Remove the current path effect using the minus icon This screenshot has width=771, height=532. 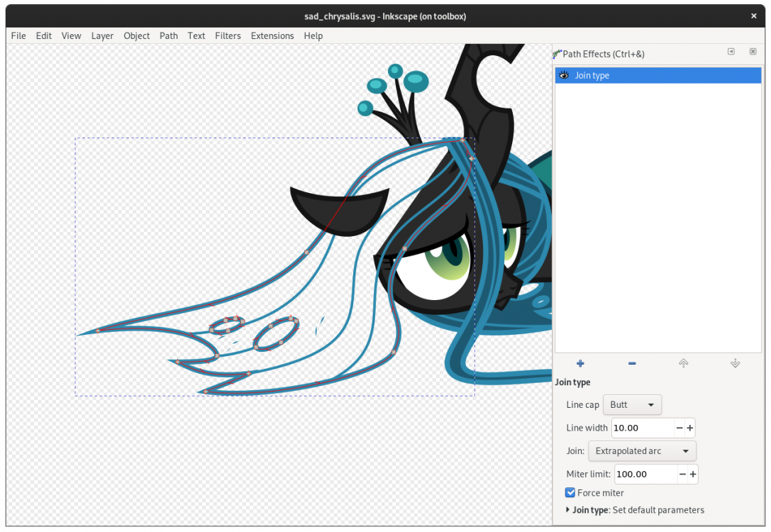pyautogui.click(x=631, y=363)
